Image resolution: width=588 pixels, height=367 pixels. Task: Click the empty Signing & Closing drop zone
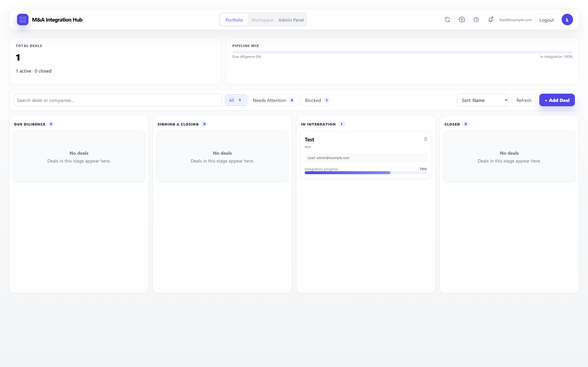point(222,157)
